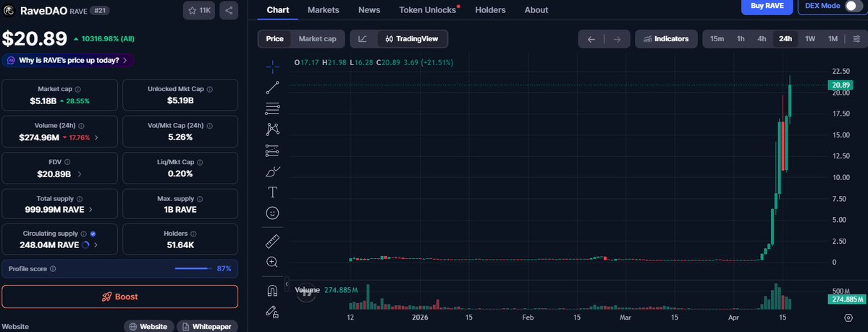Select the text annotation tool
868x332 pixels.
click(x=272, y=192)
